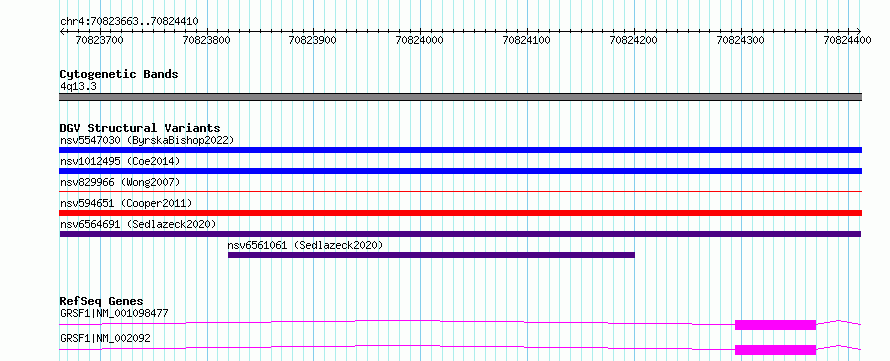This screenshot has width=890, height=361.
Task: Click the GRSF1|NM_002092 intron line
Action: [x=397, y=347]
